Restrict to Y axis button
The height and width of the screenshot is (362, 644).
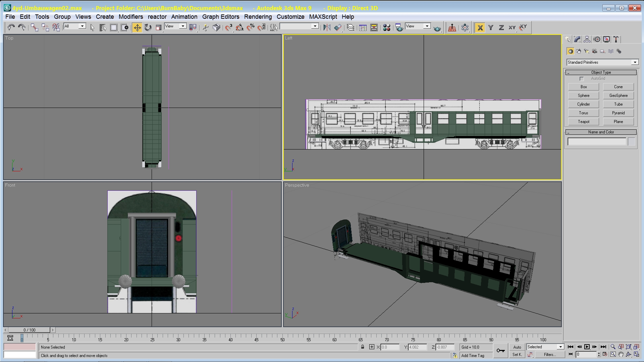pyautogui.click(x=491, y=27)
